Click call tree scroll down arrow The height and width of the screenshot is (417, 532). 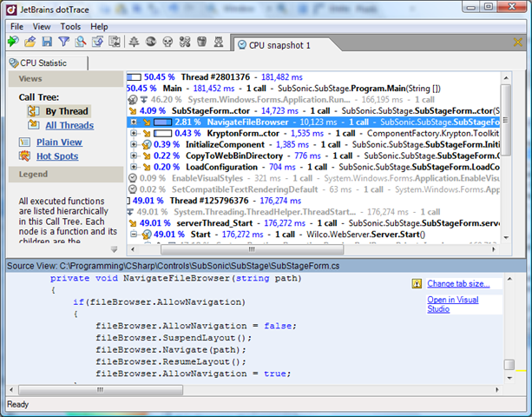point(506,237)
